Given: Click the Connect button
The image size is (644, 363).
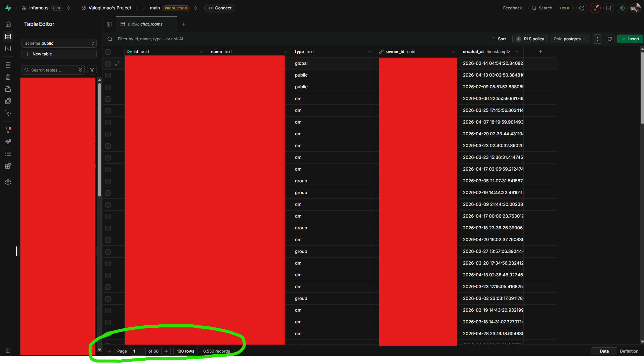Looking at the screenshot, I should 220,8.
